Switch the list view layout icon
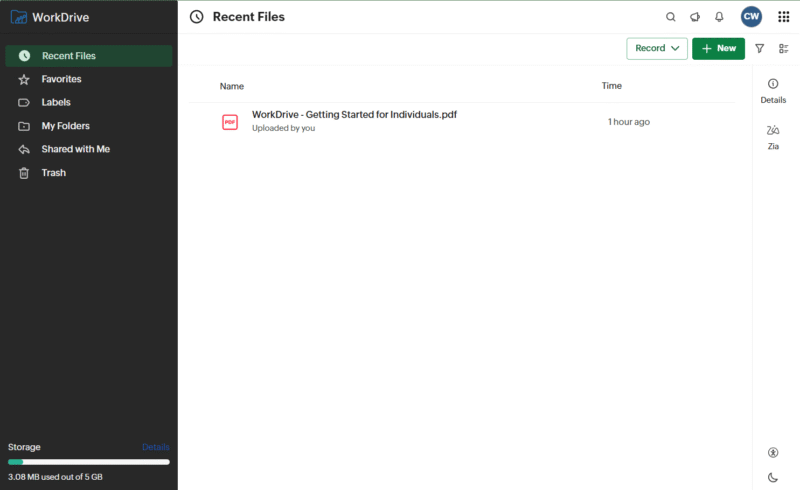The image size is (800, 490). click(x=784, y=48)
